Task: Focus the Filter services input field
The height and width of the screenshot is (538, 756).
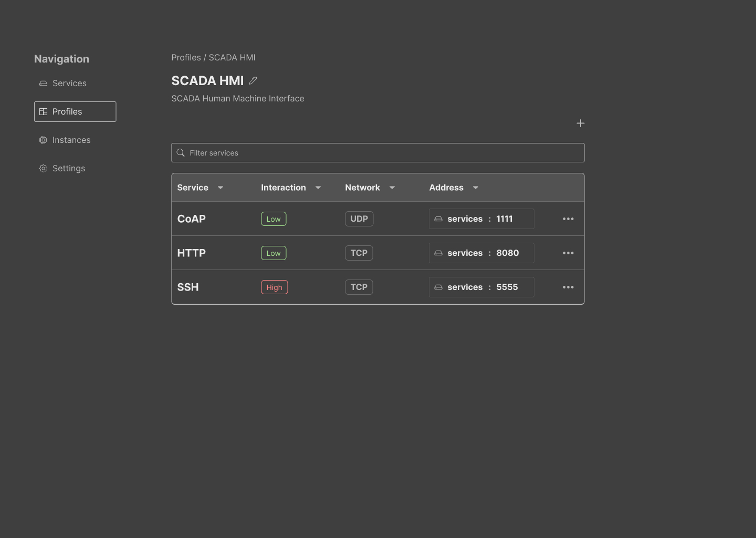Action: click(x=383, y=153)
